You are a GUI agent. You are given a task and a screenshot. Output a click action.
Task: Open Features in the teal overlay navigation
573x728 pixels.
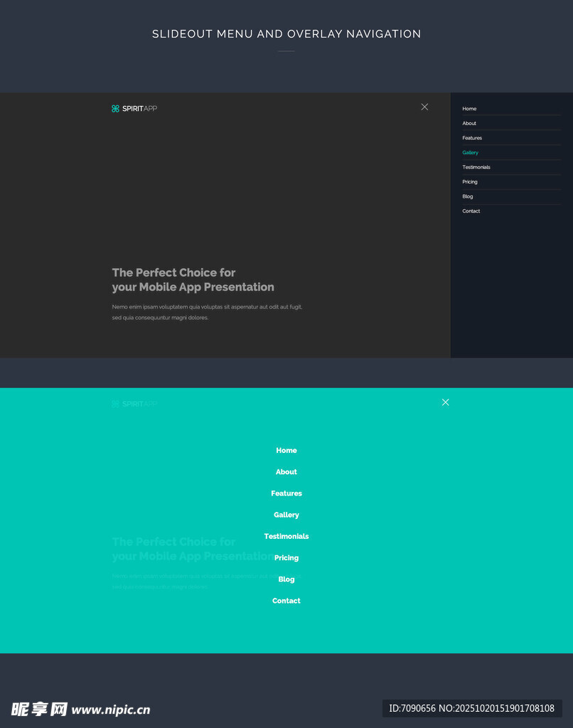(x=286, y=493)
